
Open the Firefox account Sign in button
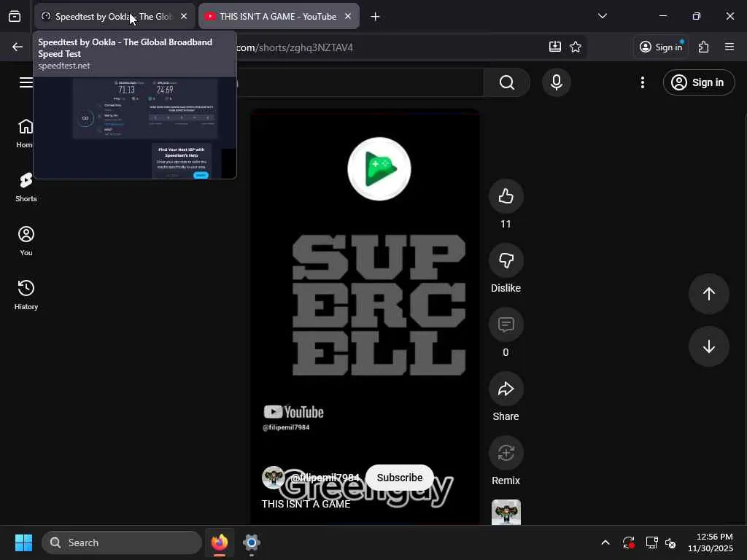pos(661,47)
